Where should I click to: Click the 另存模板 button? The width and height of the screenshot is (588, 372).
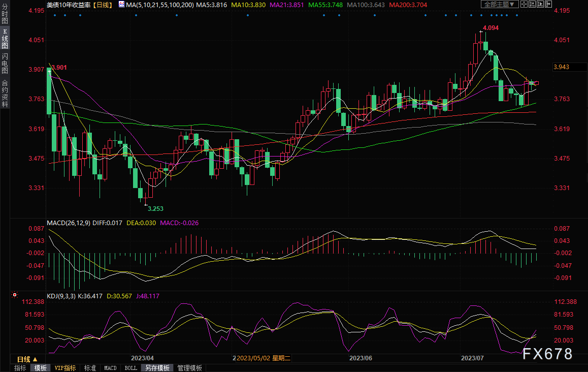157,368
